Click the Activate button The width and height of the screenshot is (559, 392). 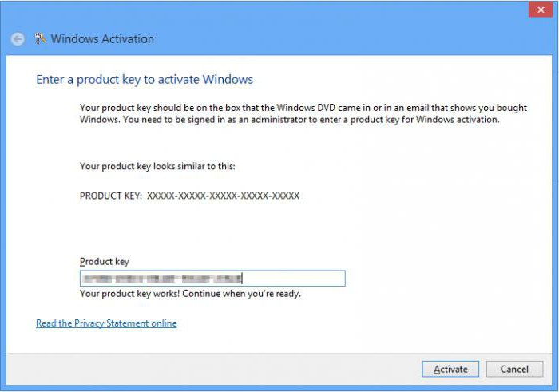pyautogui.click(x=450, y=369)
